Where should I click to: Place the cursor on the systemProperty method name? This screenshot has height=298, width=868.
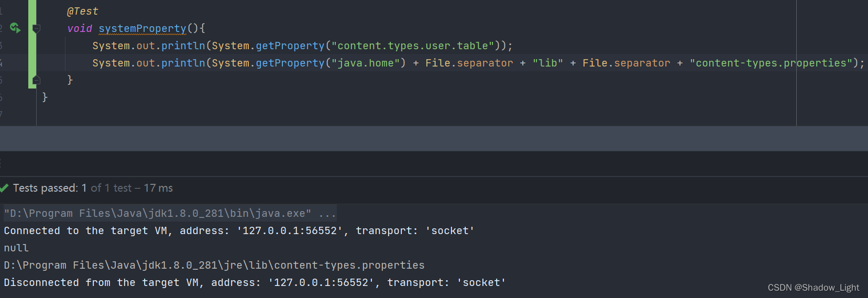[142, 28]
